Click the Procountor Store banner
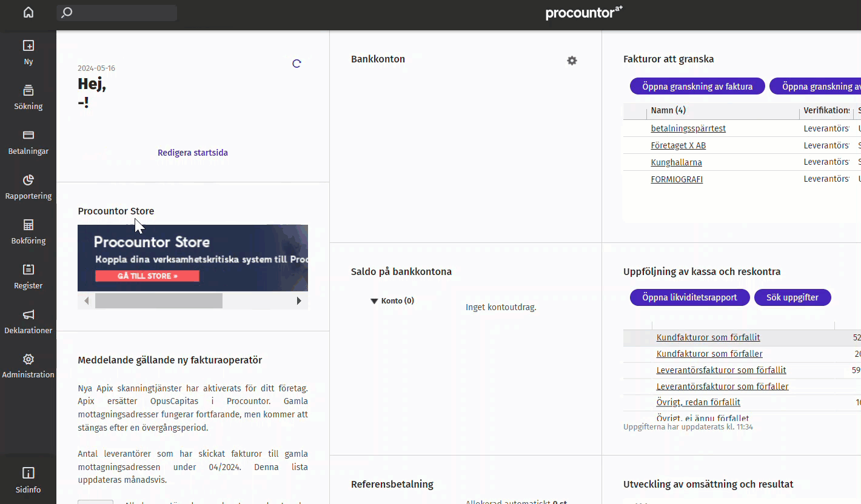Image resolution: width=861 pixels, height=504 pixels. pos(193,258)
